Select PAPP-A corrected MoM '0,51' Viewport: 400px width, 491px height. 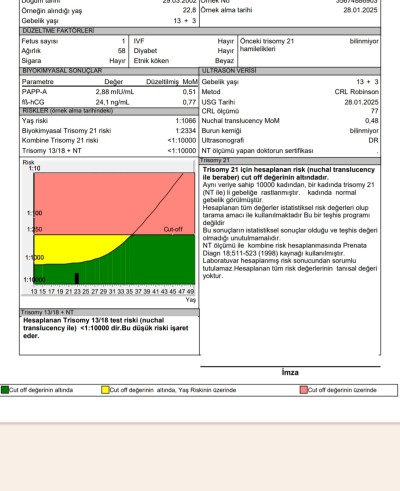pyautogui.click(x=189, y=92)
